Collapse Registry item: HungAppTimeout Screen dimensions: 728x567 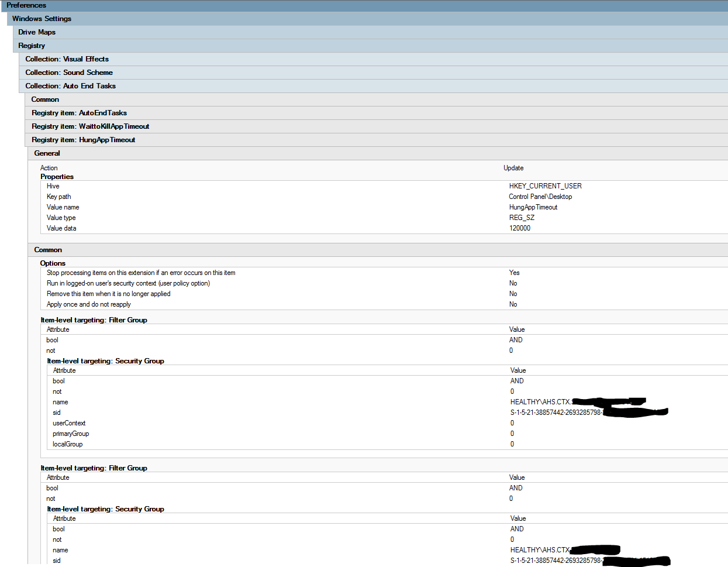[83, 140]
